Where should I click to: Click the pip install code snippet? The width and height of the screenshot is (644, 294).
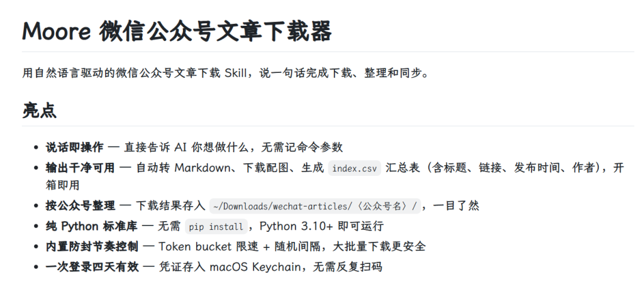216,226
